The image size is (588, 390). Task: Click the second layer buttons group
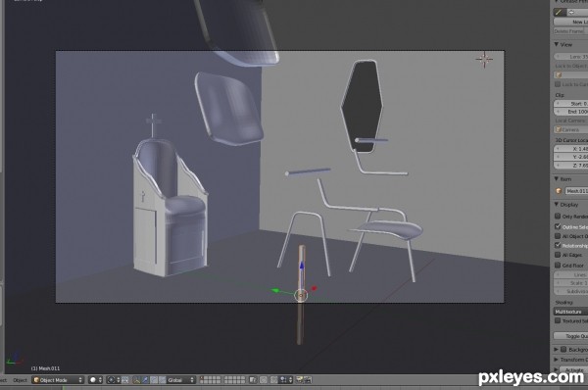coord(235,380)
